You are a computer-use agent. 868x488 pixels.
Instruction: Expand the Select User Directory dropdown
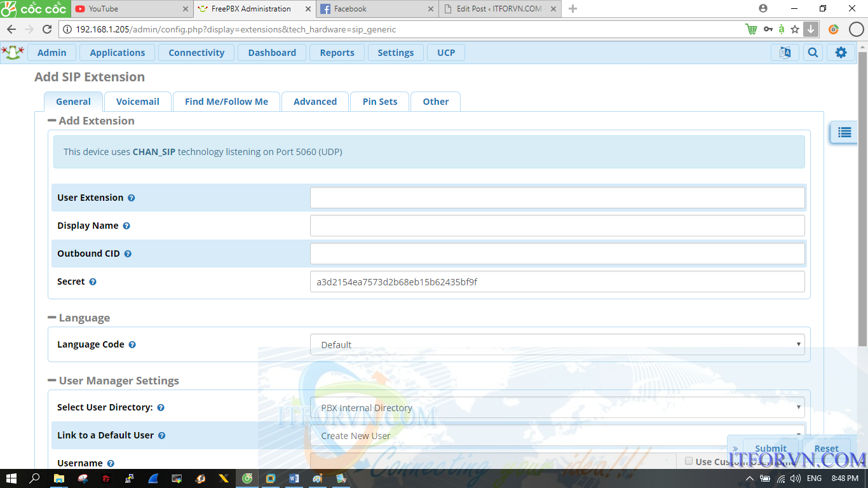pos(557,407)
